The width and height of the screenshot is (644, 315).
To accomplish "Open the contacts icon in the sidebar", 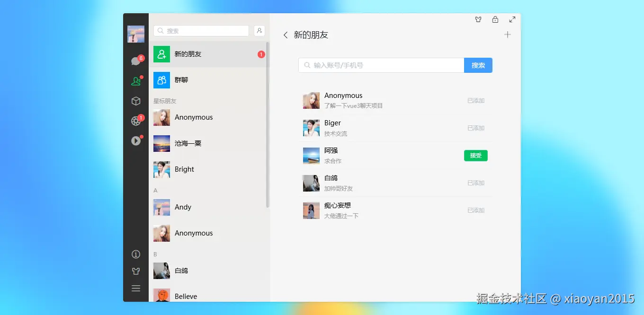I will [136, 80].
